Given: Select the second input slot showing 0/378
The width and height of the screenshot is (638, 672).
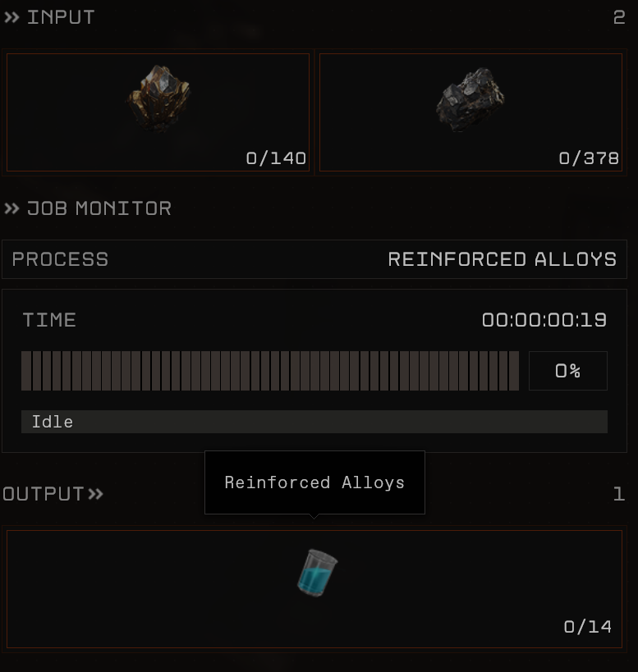Looking at the screenshot, I should tap(470, 112).
